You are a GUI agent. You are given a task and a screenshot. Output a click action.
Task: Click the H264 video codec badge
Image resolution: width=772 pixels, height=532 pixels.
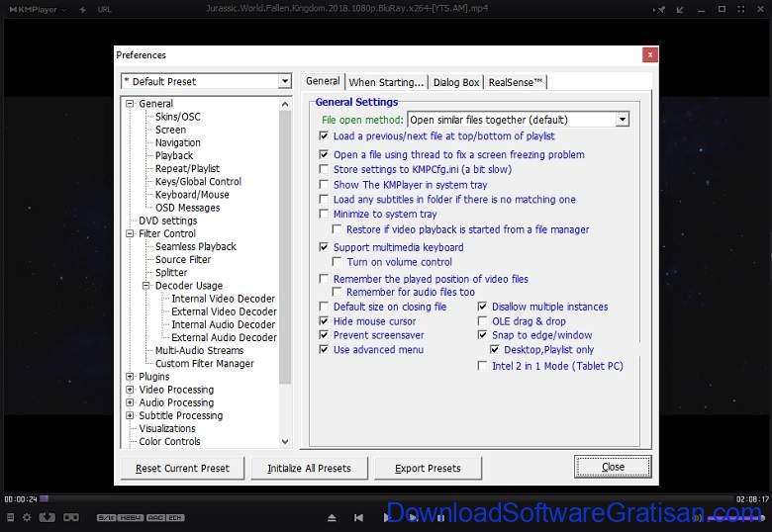point(131,518)
